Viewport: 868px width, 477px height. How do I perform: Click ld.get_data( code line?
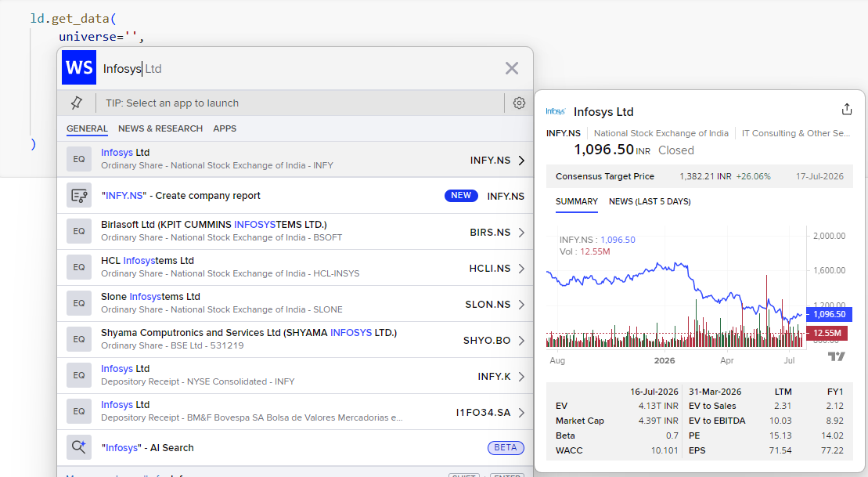pos(73,18)
